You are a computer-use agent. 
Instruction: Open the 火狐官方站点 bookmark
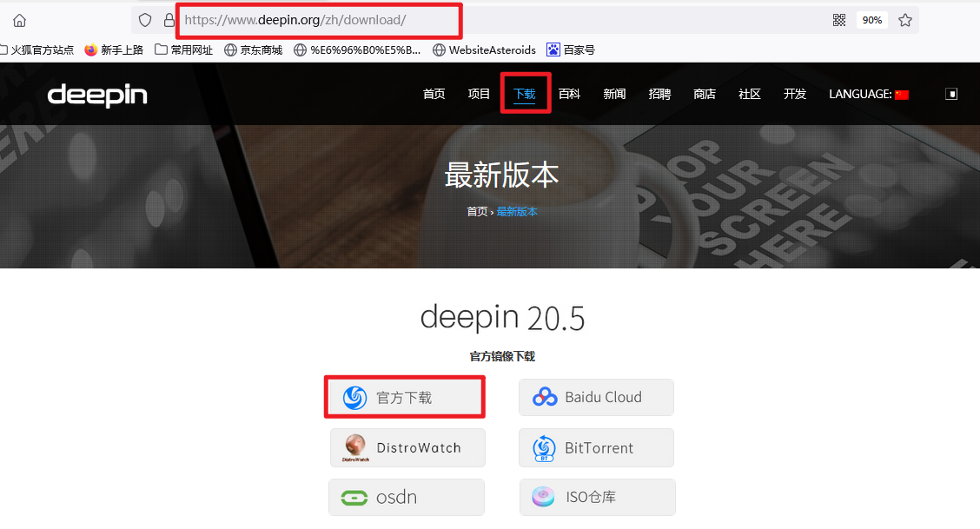tap(36, 50)
